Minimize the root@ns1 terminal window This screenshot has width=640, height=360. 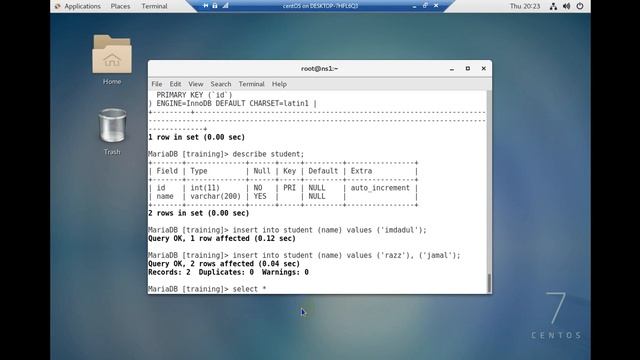452,69
